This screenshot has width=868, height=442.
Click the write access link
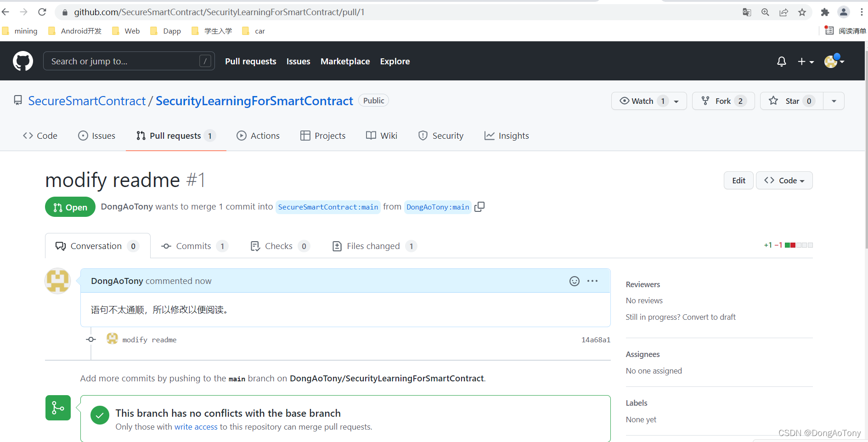click(x=196, y=427)
